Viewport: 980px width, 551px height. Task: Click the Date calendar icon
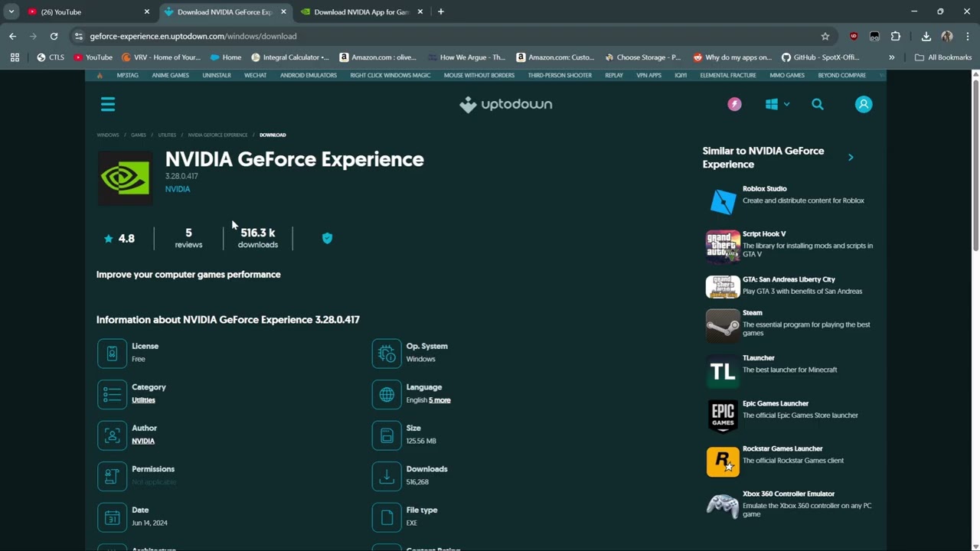tap(112, 517)
